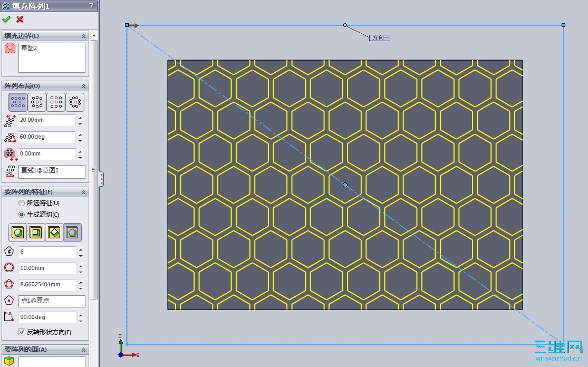Open help for 填充阵列1 panel
Viewport: 588px width, 367px height.
[x=91, y=6]
